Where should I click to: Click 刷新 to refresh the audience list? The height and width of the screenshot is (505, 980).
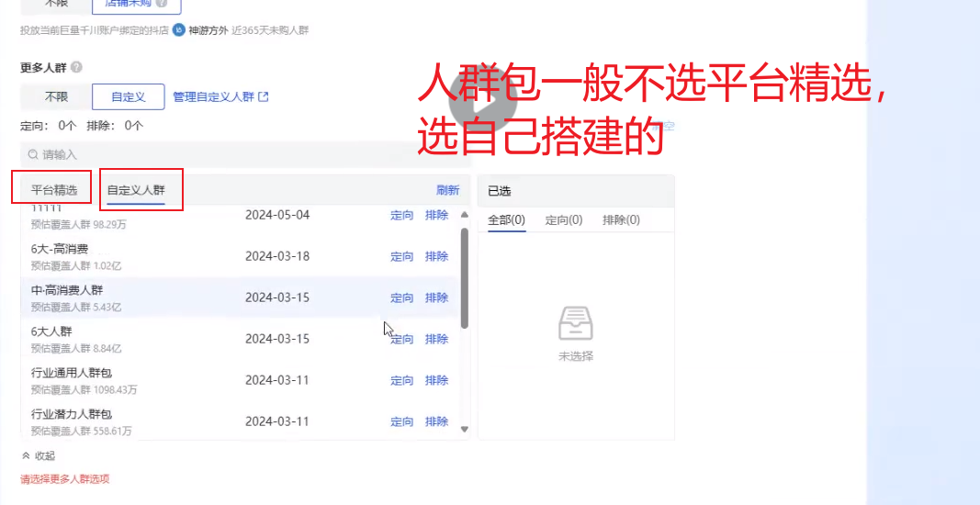(x=447, y=190)
